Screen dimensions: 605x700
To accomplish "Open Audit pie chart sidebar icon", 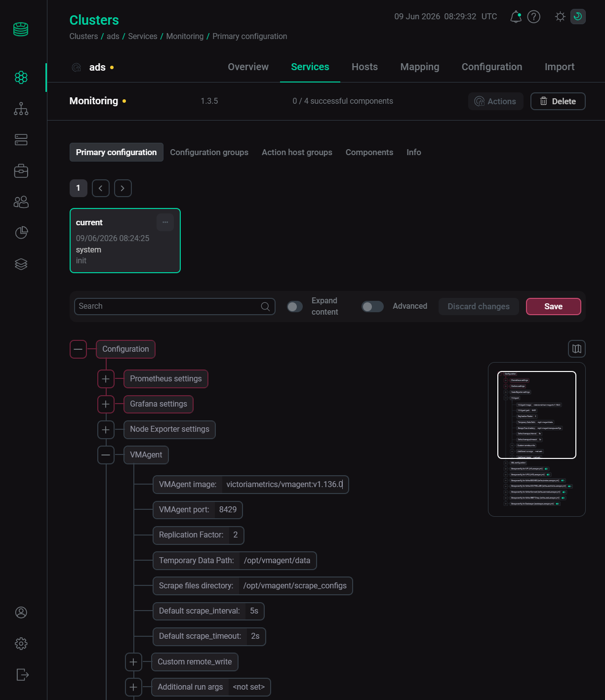I will (21, 233).
